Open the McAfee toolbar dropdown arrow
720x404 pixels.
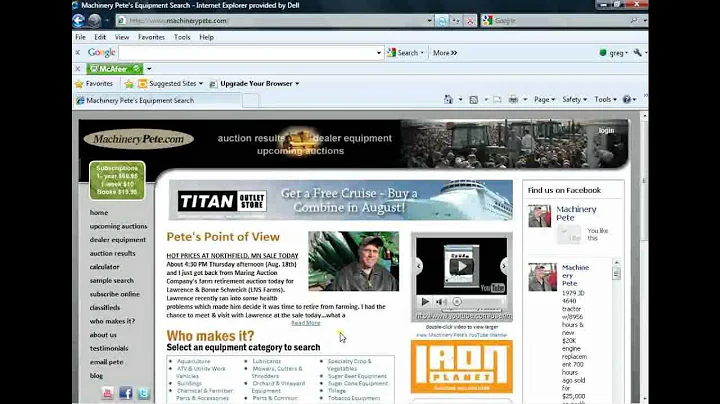pos(149,69)
